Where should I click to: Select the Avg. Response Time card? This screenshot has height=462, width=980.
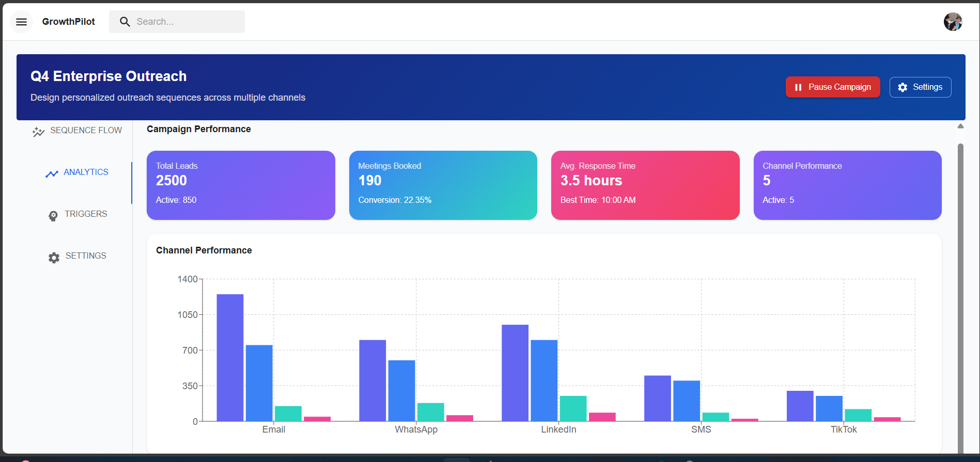[x=645, y=185]
